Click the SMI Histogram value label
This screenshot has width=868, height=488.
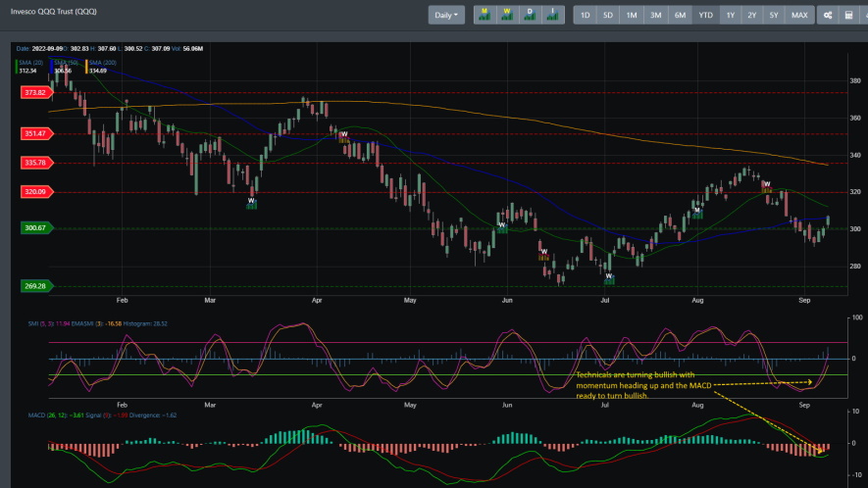pos(145,323)
